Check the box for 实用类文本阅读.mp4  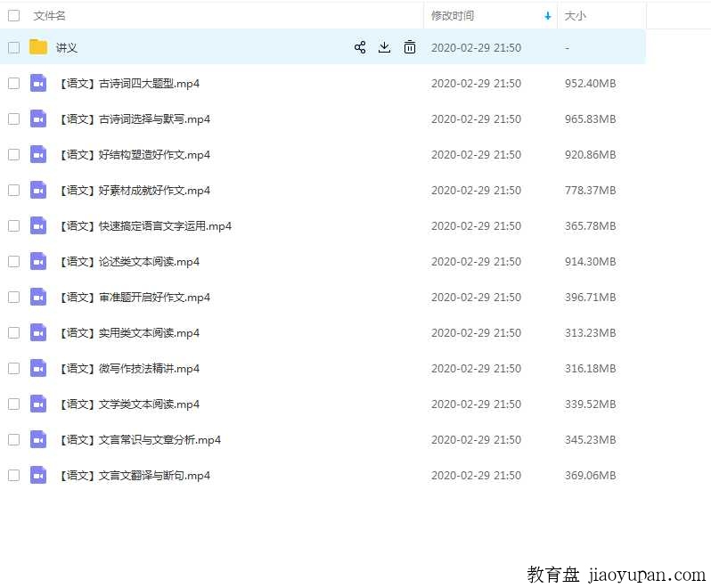click(14, 332)
